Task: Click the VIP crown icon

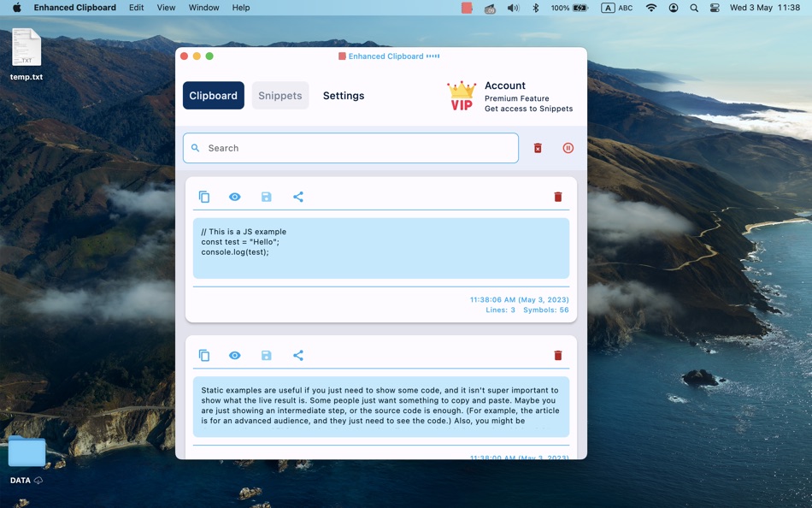Action: 462,96
